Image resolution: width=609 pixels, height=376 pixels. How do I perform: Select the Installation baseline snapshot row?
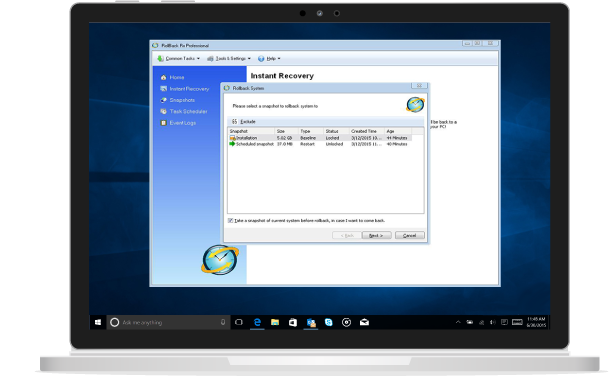tap(320, 138)
